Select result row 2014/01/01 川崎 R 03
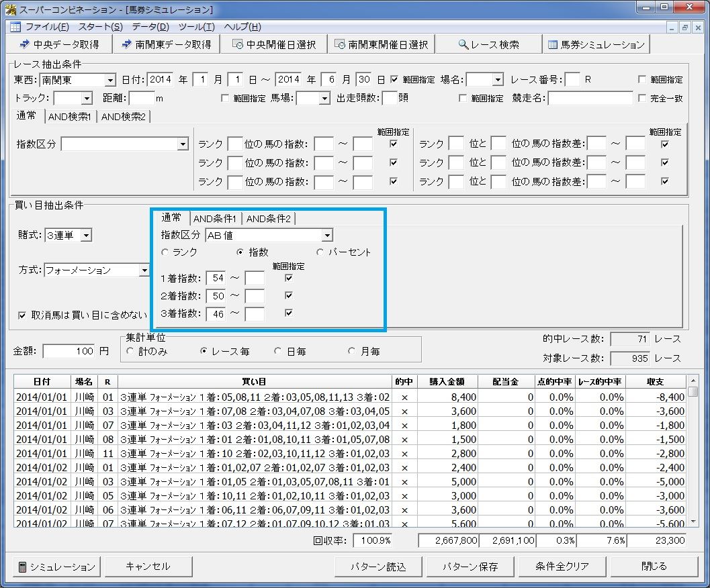This screenshot has width=710, height=588. click(x=350, y=411)
